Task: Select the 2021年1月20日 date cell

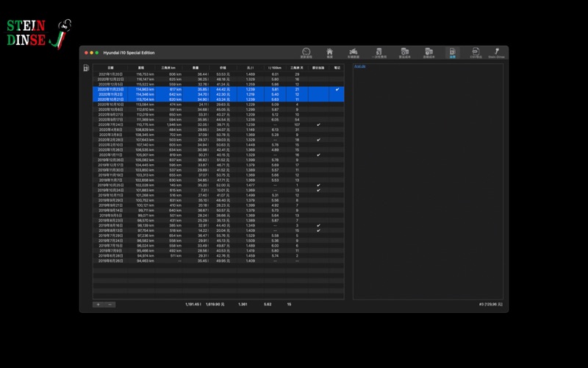Action: [x=111, y=74]
